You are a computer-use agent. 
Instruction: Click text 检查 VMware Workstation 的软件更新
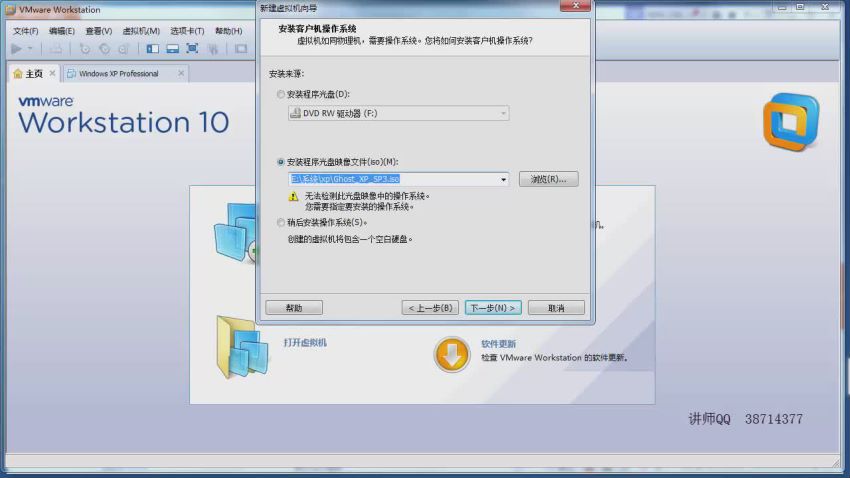(x=554, y=358)
